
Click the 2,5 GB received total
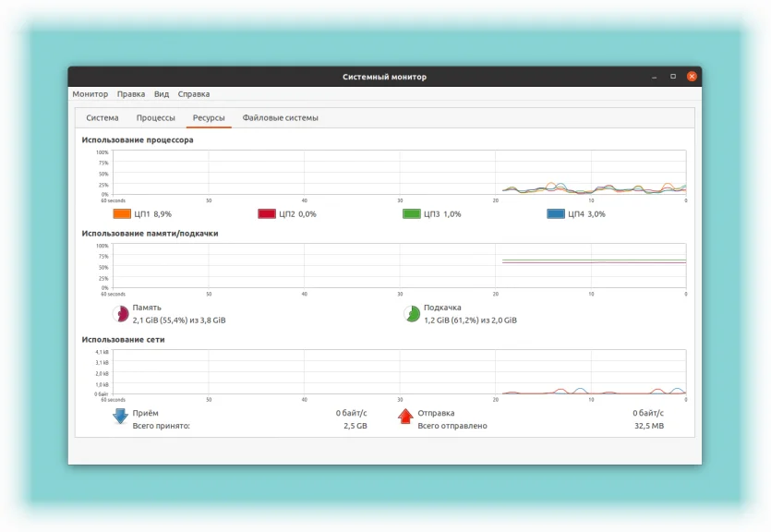pyautogui.click(x=355, y=426)
